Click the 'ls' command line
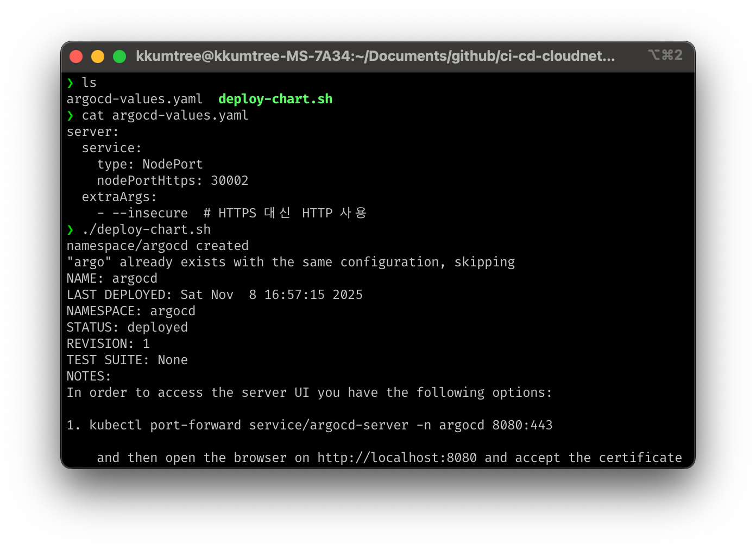Viewport: 756px width, 549px height. (89, 83)
